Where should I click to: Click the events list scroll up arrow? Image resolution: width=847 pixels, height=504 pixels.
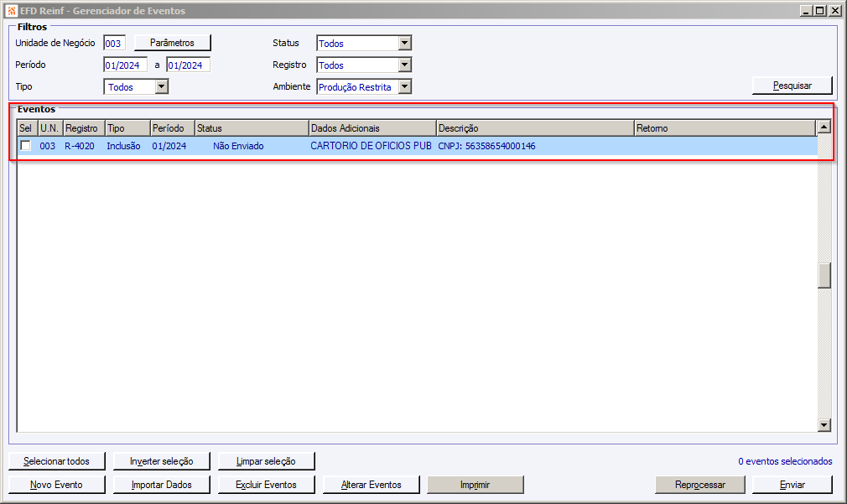[824, 127]
